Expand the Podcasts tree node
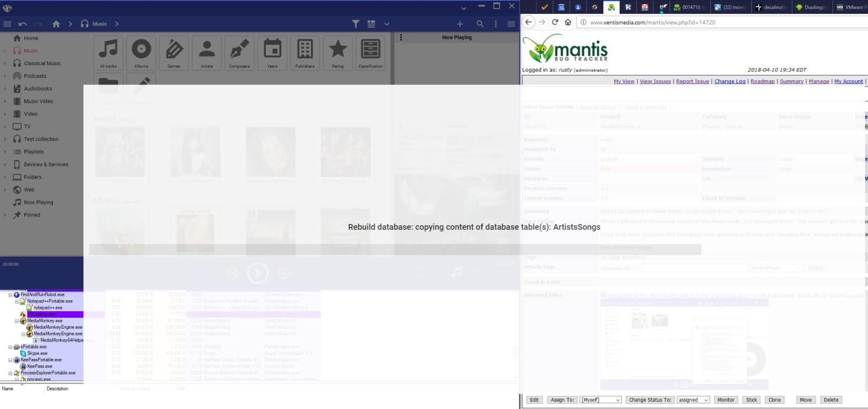 [x=6, y=76]
